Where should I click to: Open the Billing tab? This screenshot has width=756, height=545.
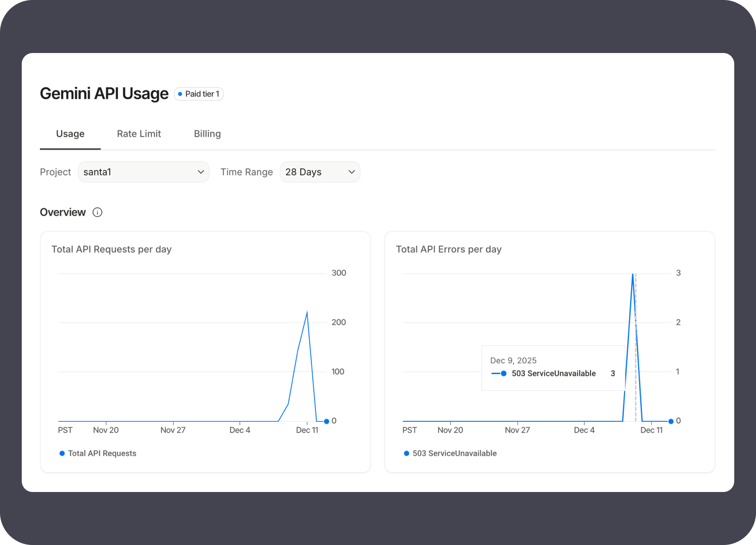pyautogui.click(x=207, y=134)
